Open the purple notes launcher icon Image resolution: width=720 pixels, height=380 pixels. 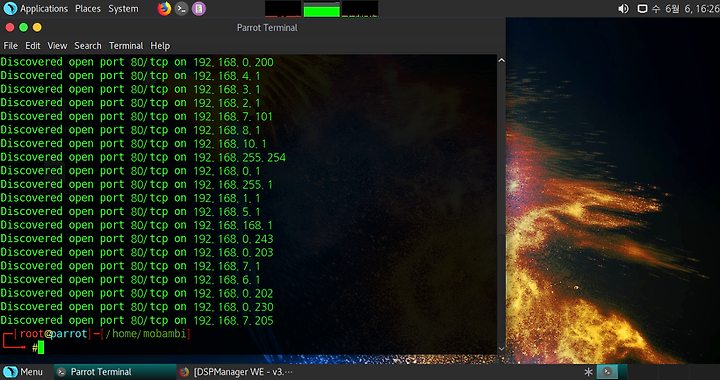(x=198, y=9)
